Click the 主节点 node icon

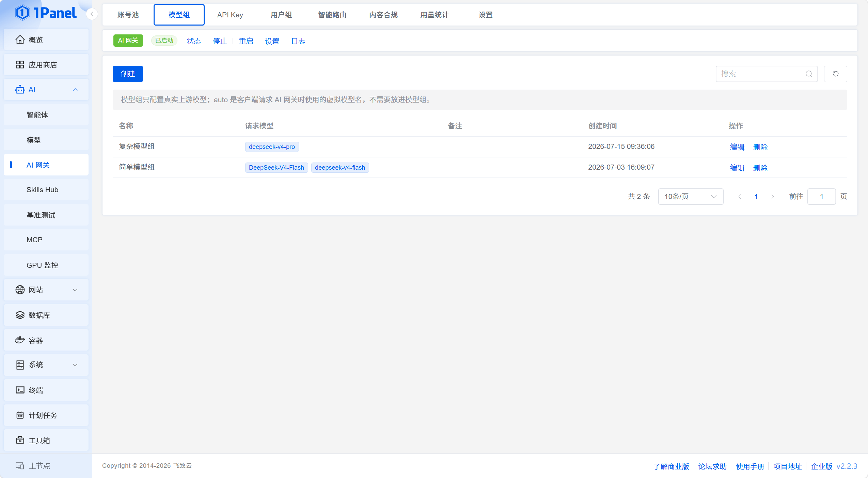(20, 466)
